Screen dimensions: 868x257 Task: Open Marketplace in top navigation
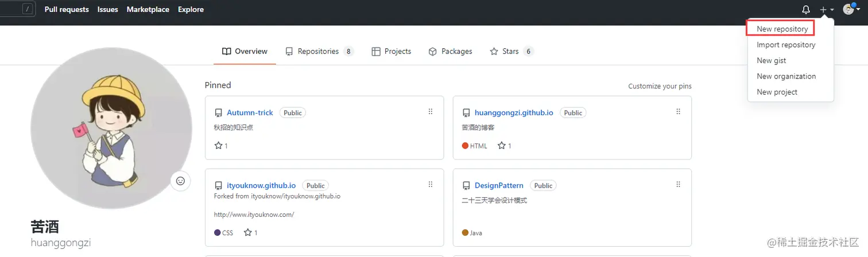[x=148, y=9]
